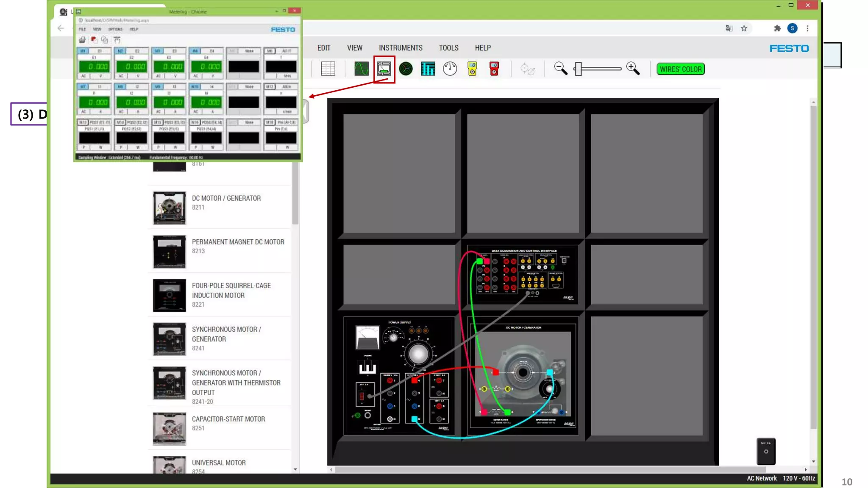
Task: Open the INSTRUMENTS menu
Action: pos(401,48)
